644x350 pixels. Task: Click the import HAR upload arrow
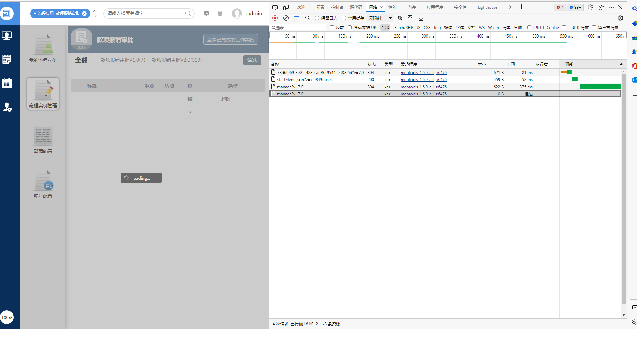coord(410,18)
